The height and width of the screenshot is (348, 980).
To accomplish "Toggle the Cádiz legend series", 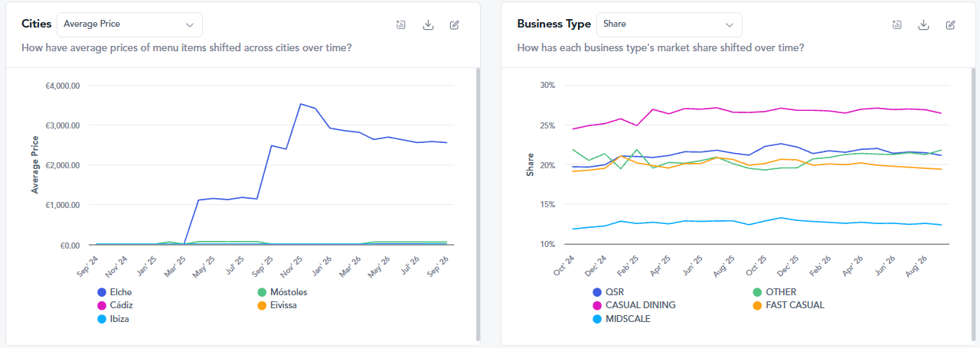I will pos(116,305).
